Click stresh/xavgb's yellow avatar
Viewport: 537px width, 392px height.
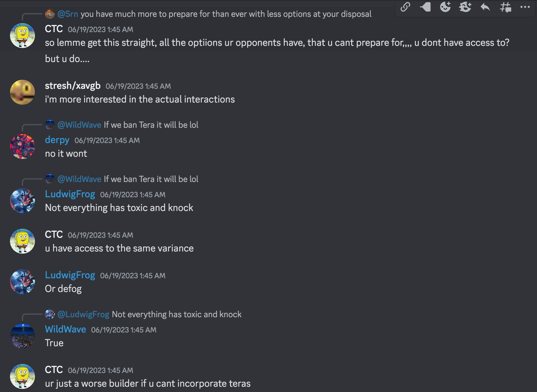tap(22, 92)
